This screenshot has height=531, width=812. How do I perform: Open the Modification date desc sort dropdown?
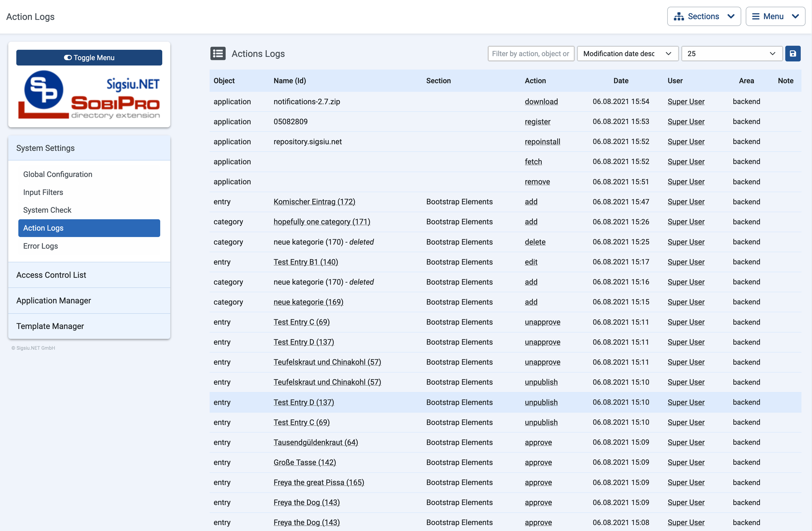pos(627,53)
